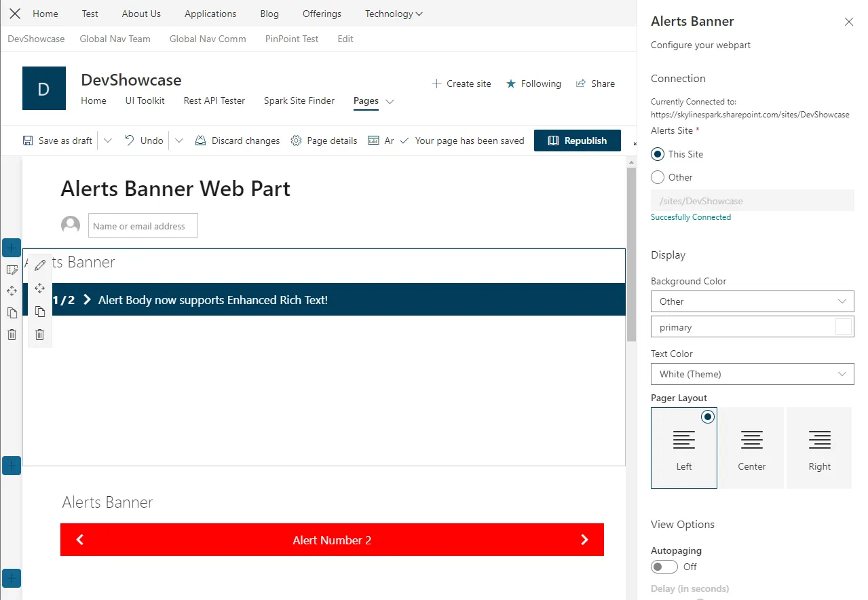Select the Other alerts site radio option
This screenshot has width=868, height=600.
658,177
